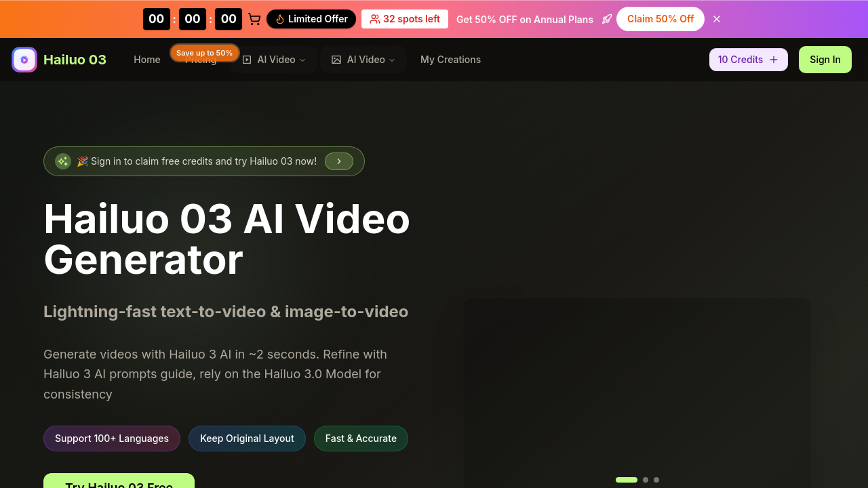Click the plus icon on the Credits button

point(774,60)
